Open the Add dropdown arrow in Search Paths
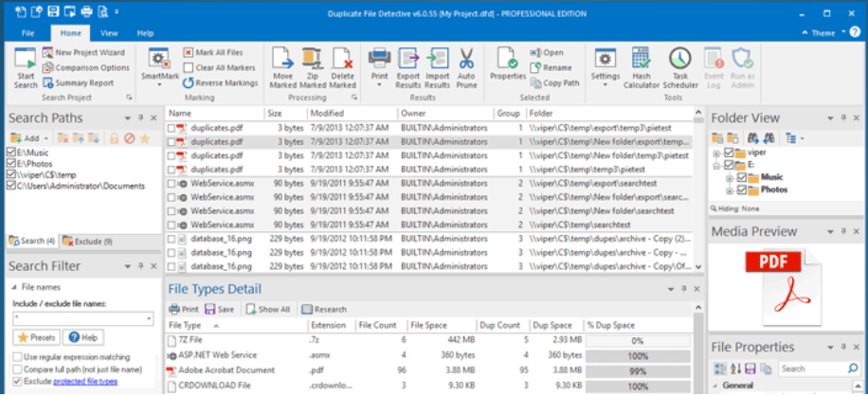This screenshot has width=868, height=396. pos(46,138)
